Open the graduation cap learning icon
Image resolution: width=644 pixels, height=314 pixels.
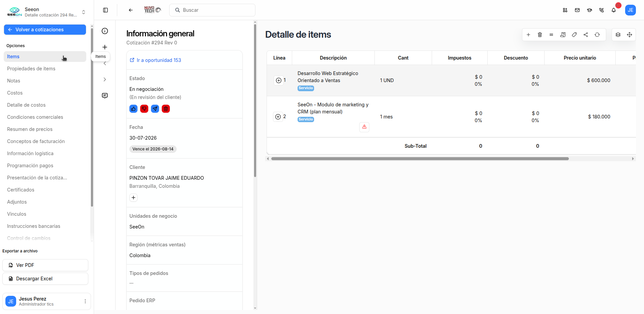pos(589,10)
